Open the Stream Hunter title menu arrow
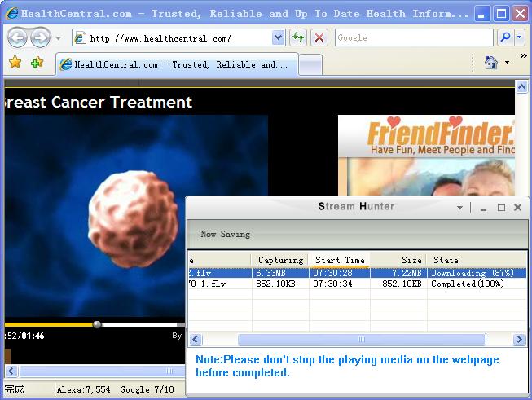 (459, 207)
